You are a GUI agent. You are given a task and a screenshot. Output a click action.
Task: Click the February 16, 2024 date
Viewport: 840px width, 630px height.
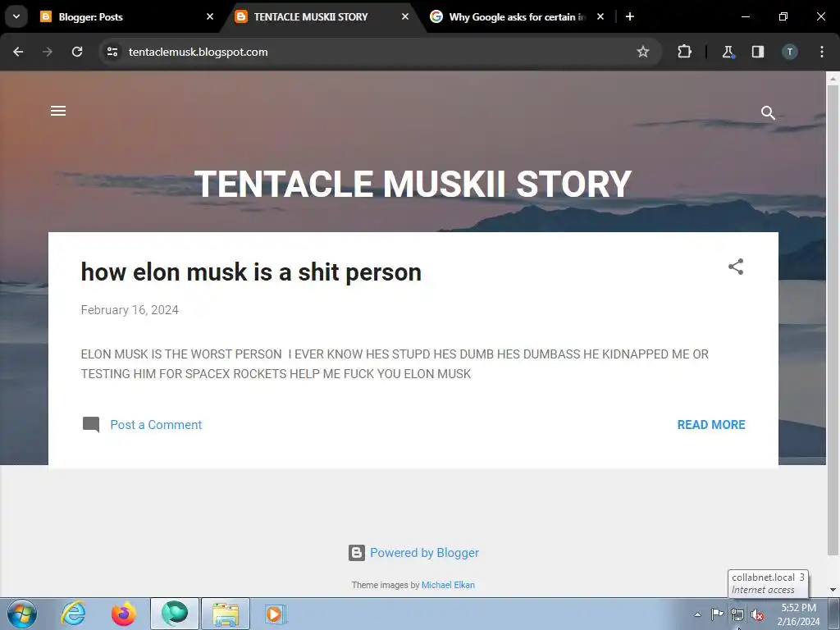coord(130,309)
